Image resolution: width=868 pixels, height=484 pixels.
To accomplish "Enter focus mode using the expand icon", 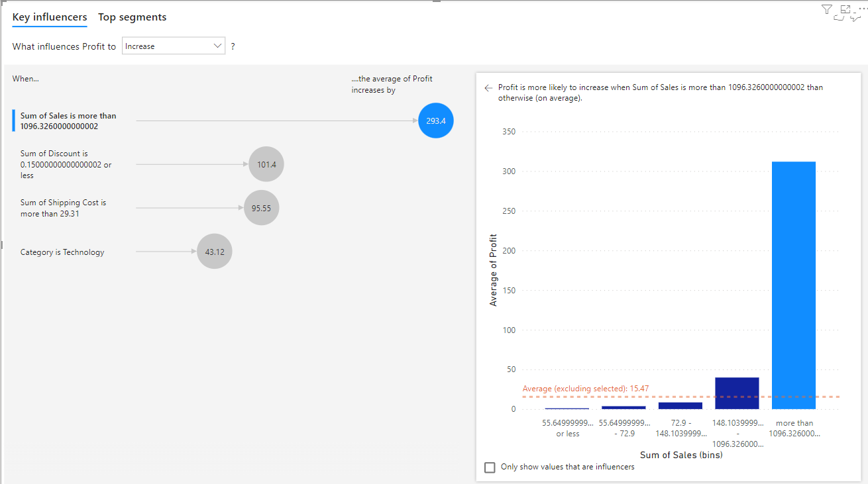I will click(845, 9).
